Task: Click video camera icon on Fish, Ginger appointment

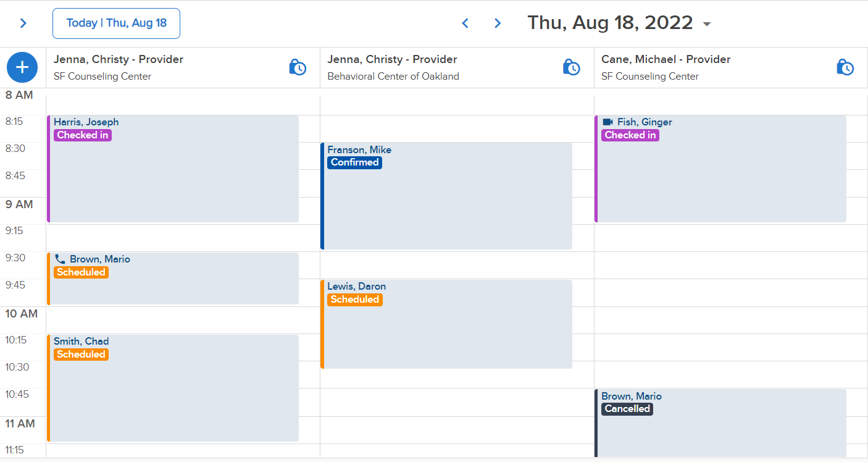Action: click(607, 122)
